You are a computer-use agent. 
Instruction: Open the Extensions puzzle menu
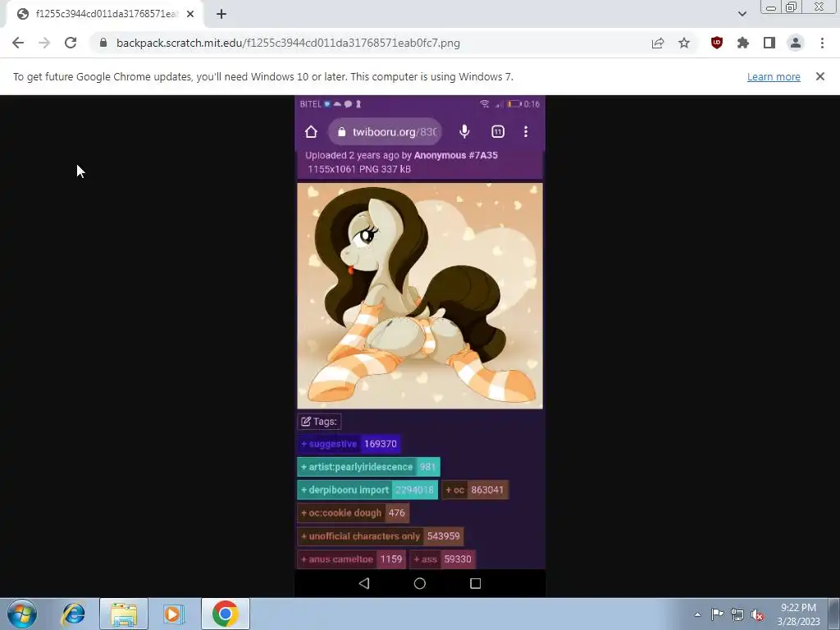tap(743, 43)
